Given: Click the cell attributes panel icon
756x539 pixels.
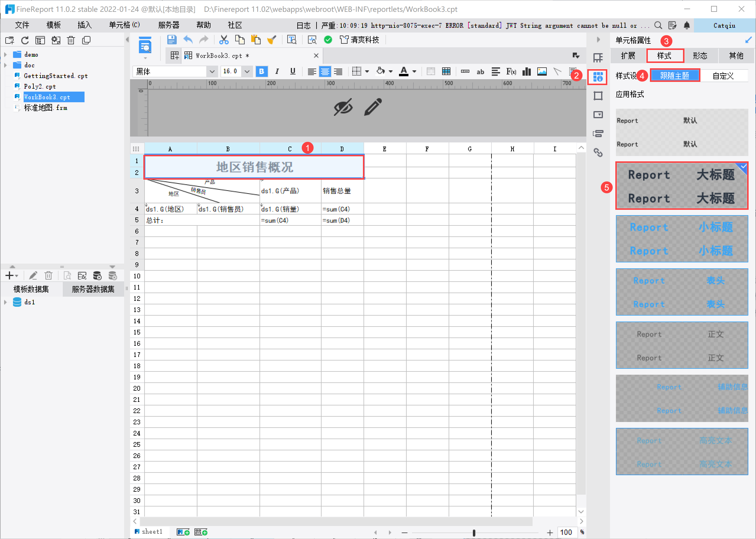Looking at the screenshot, I should click(x=598, y=77).
